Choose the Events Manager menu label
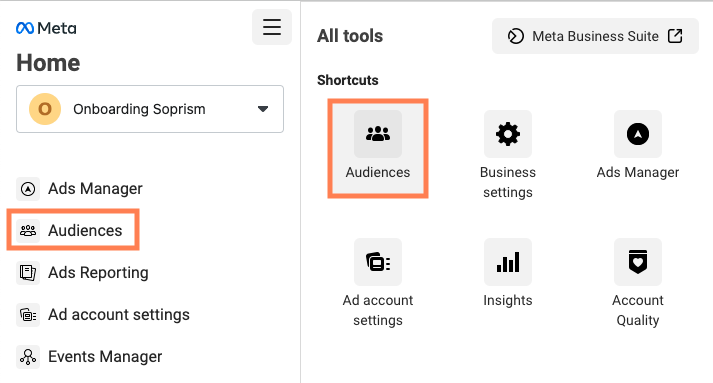 point(105,357)
